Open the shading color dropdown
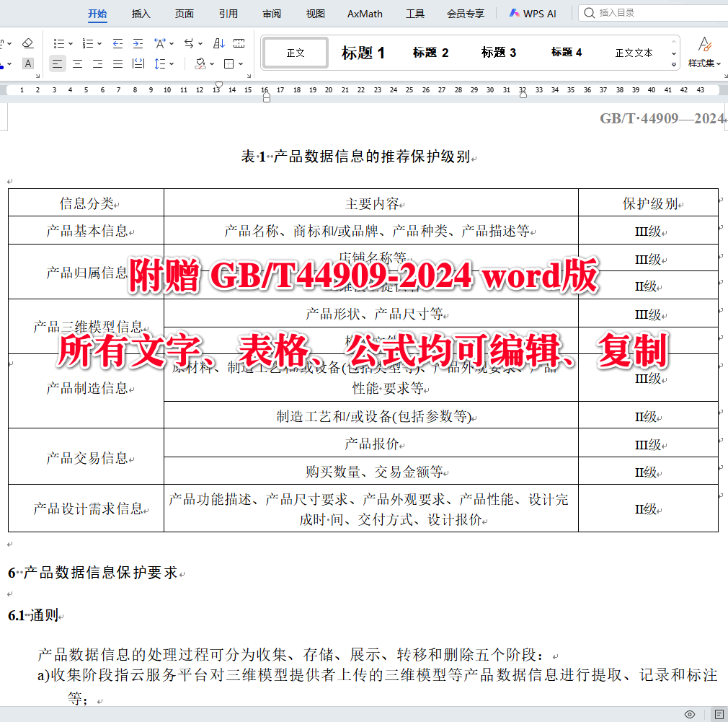Viewport: 728px width, 722px height. coord(213,63)
